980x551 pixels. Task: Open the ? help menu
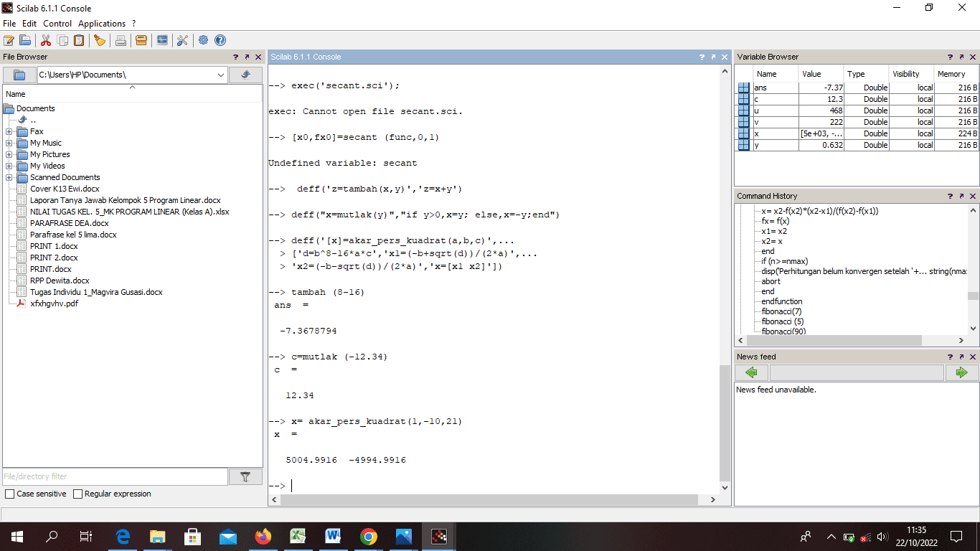point(134,24)
